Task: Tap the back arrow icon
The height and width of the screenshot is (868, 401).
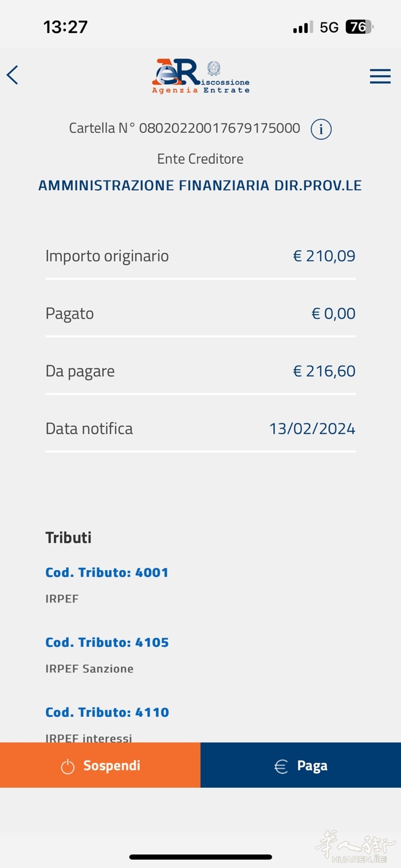Action: (x=13, y=75)
